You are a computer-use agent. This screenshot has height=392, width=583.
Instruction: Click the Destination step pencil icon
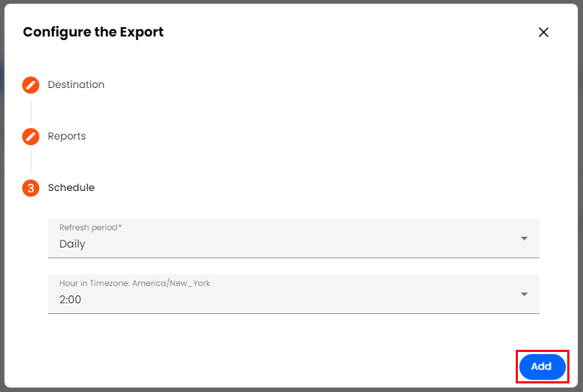tap(31, 85)
